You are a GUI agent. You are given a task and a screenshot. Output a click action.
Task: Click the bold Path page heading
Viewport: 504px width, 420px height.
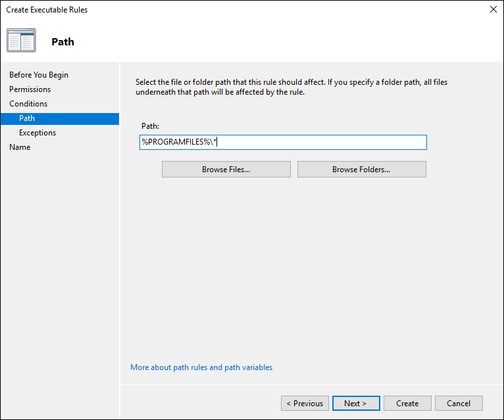point(63,42)
